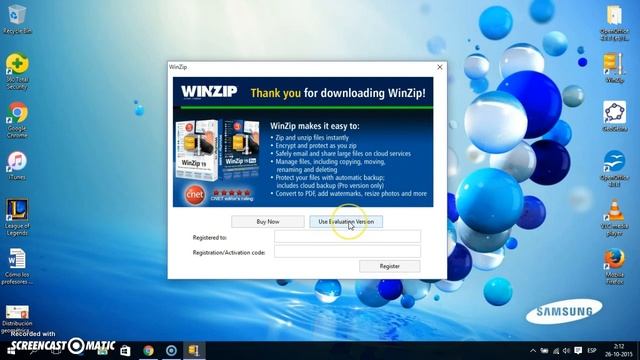Image resolution: width=640 pixels, height=360 pixels.
Task: Click the WINZIP logo in the banner
Action: click(x=209, y=92)
